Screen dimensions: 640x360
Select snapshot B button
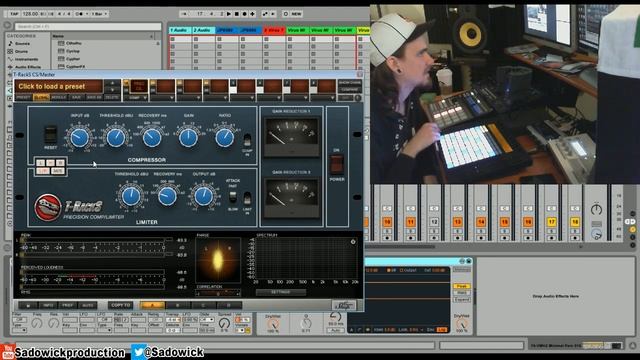point(178,305)
